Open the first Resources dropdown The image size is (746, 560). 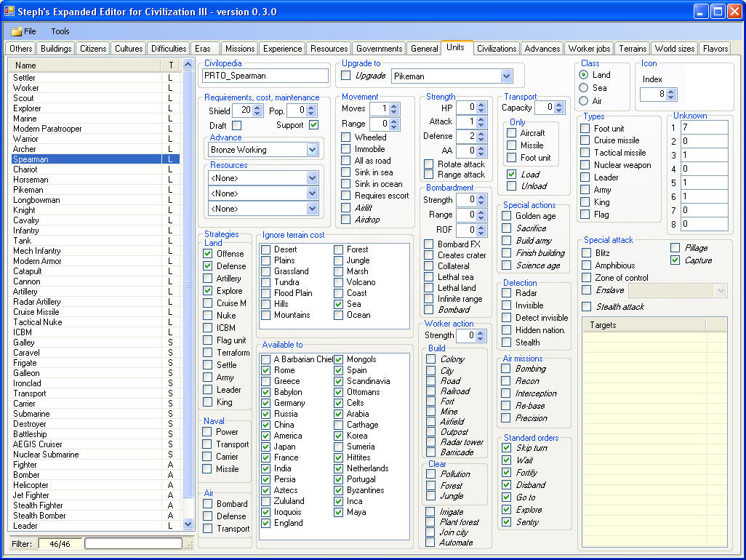pos(312,178)
